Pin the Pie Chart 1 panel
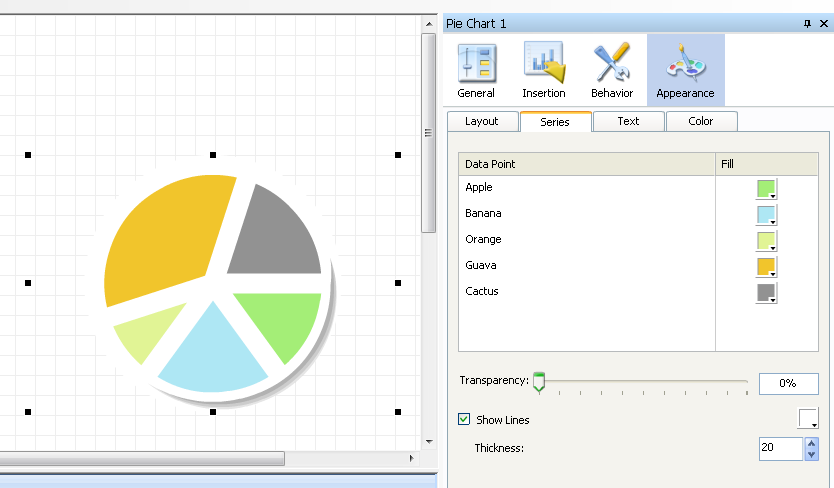 (x=808, y=24)
